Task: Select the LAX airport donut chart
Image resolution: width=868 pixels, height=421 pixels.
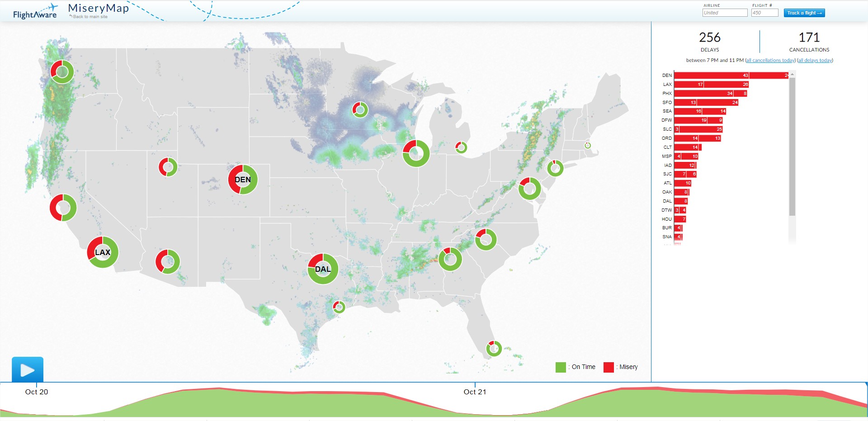Action: click(x=103, y=252)
